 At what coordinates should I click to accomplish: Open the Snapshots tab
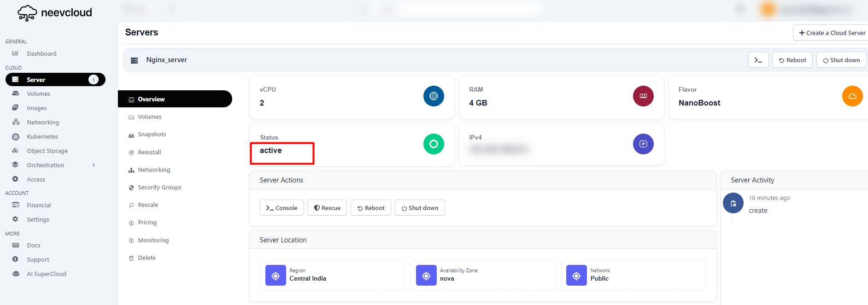pos(152,135)
